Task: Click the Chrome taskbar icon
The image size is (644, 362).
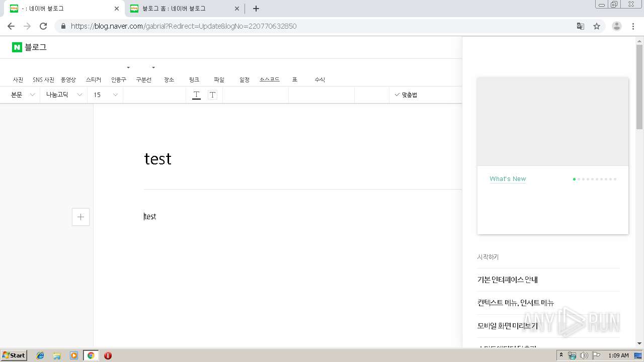Action: tap(91, 355)
